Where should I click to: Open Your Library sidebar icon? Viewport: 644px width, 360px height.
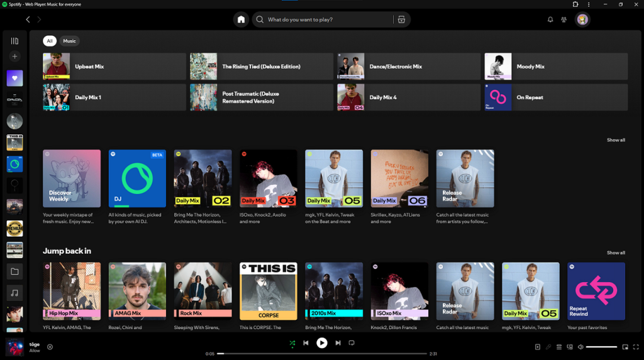pos(14,41)
